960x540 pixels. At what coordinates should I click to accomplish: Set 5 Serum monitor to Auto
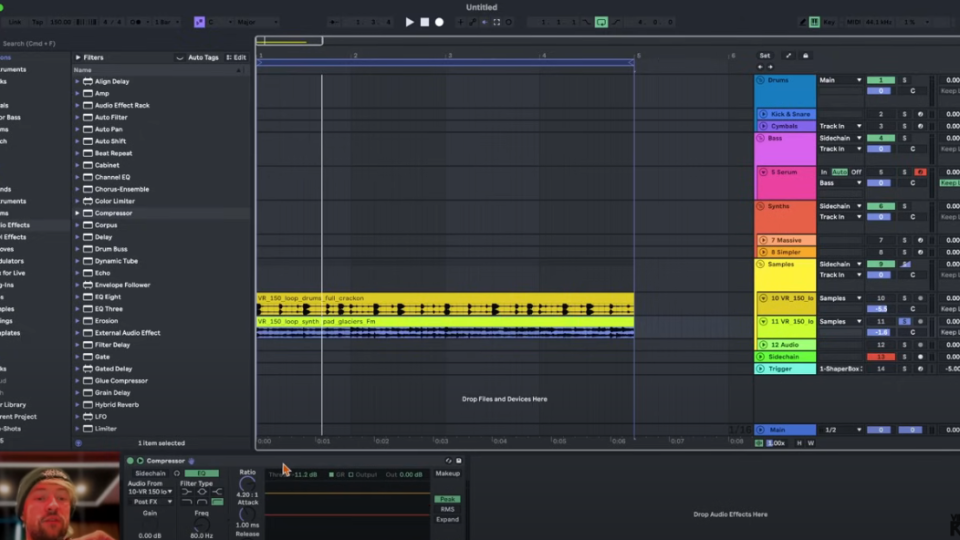click(x=839, y=172)
